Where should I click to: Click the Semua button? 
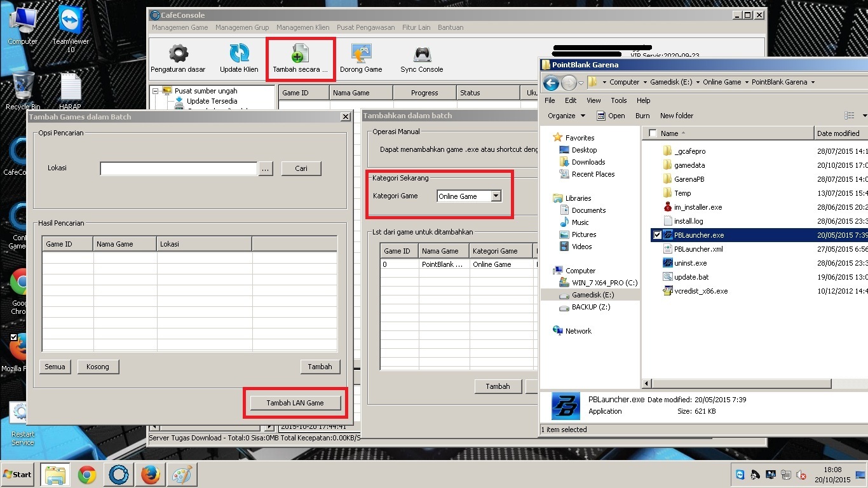click(55, 367)
